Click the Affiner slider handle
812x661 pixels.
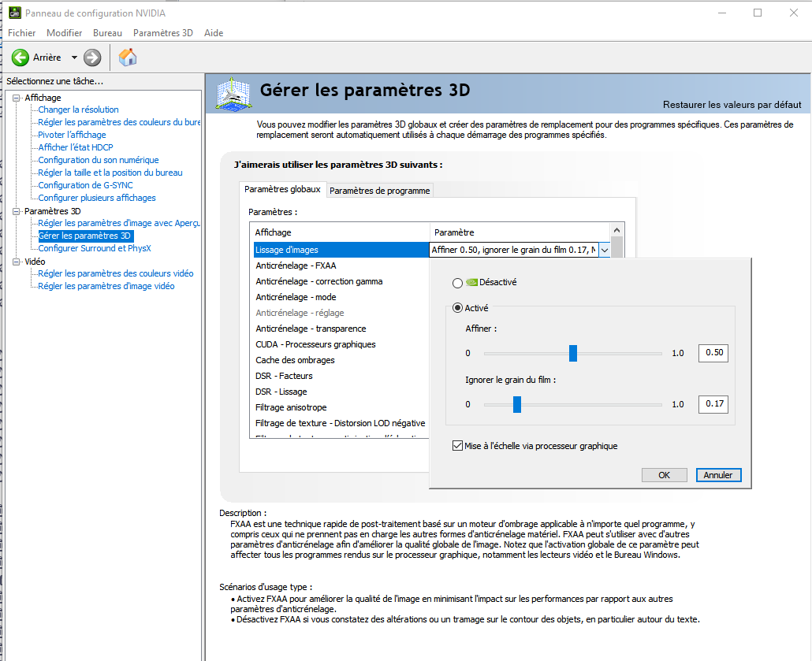[573, 353]
